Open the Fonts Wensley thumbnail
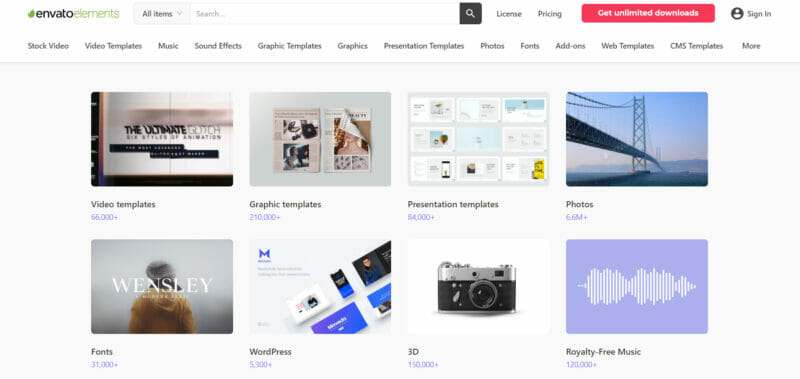The height and width of the screenshot is (379, 800). click(162, 287)
